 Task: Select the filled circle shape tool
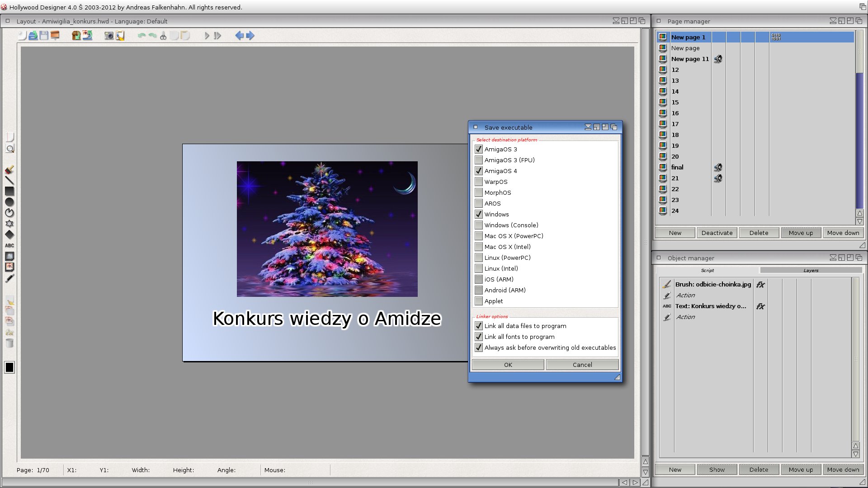pyautogui.click(x=9, y=202)
